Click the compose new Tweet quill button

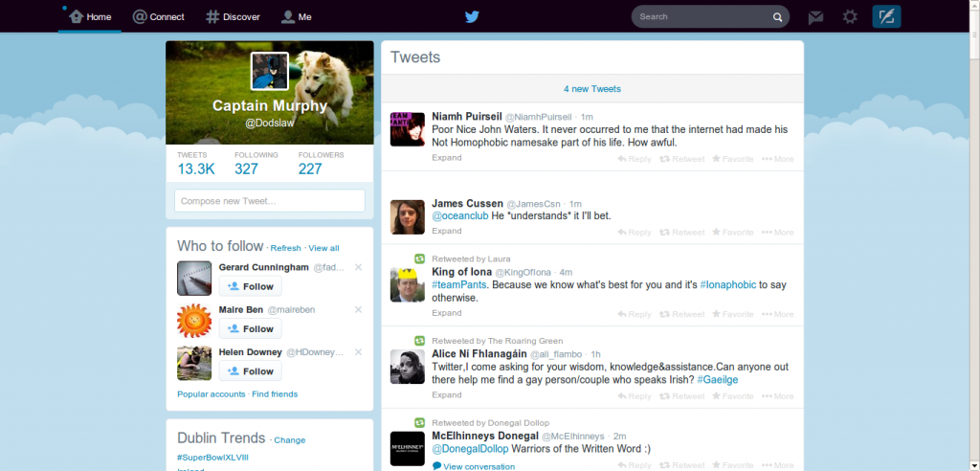click(886, 17)
